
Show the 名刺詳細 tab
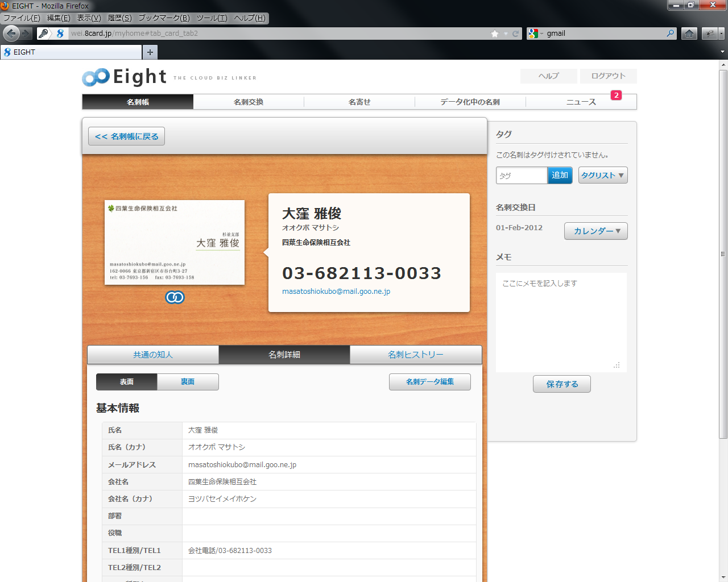point(284,355)
